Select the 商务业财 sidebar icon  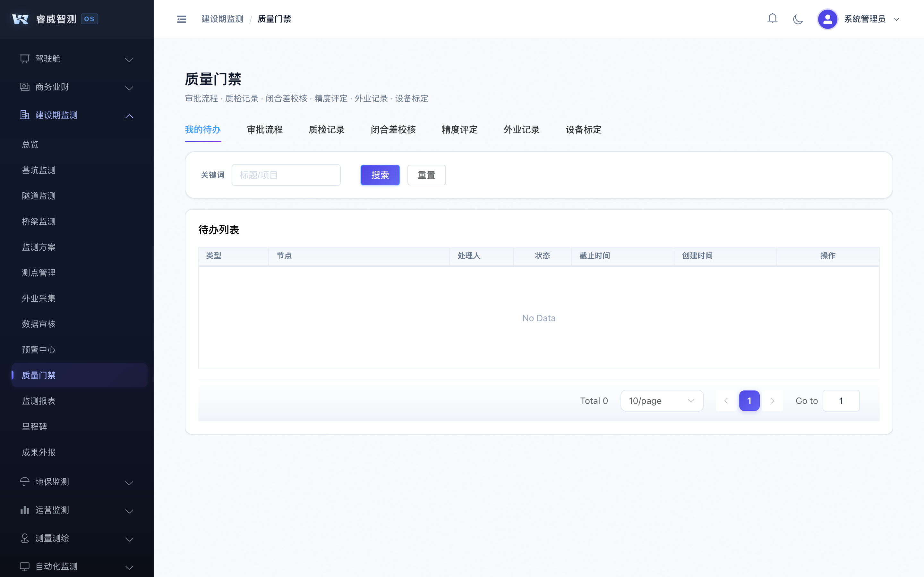24,87
